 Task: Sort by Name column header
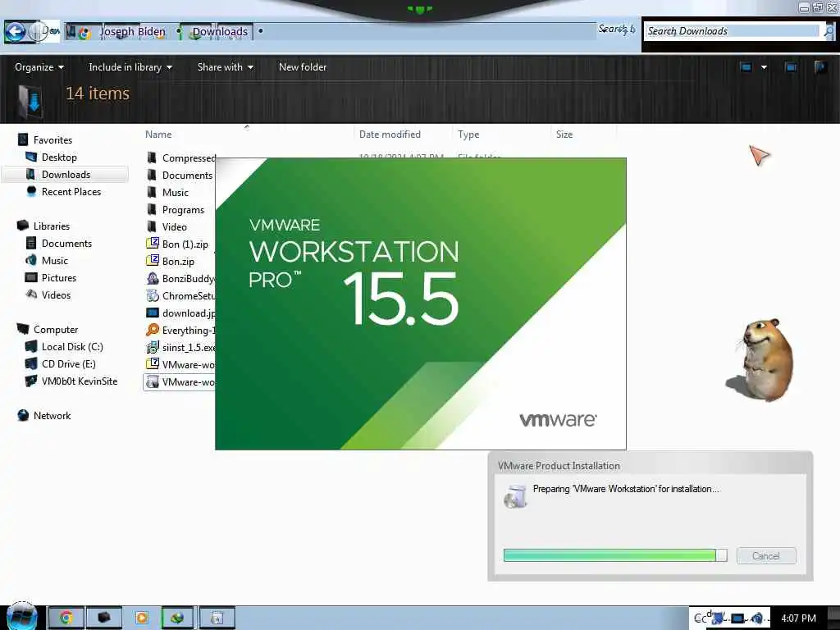pos(158,135)
